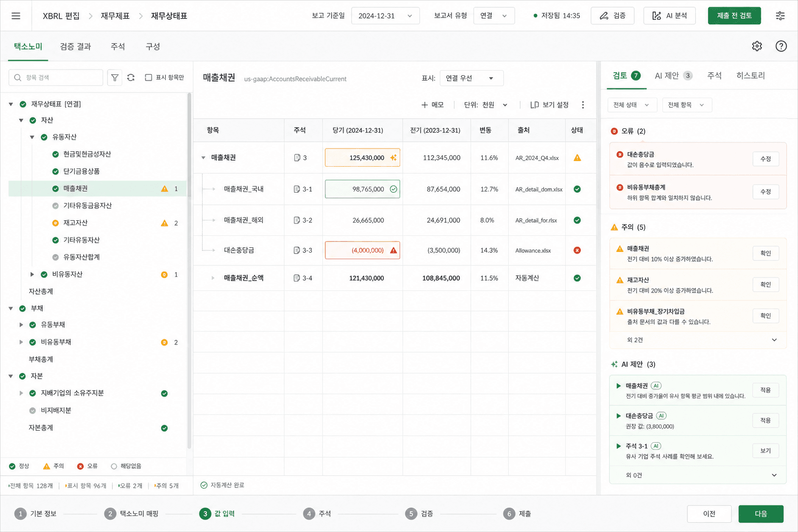Click 수정 for 대손충당금 error
The width and height of the screenshot is (798, 532).
coord(765,159)
